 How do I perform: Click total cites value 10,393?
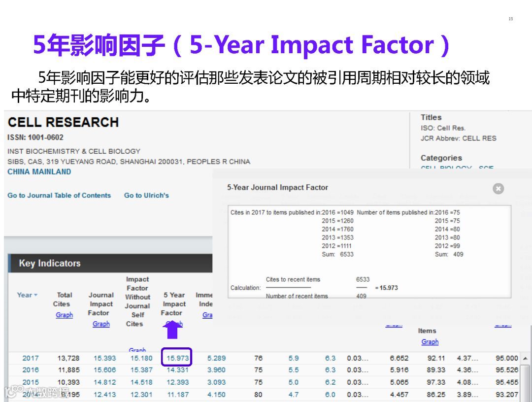point(68,382)
